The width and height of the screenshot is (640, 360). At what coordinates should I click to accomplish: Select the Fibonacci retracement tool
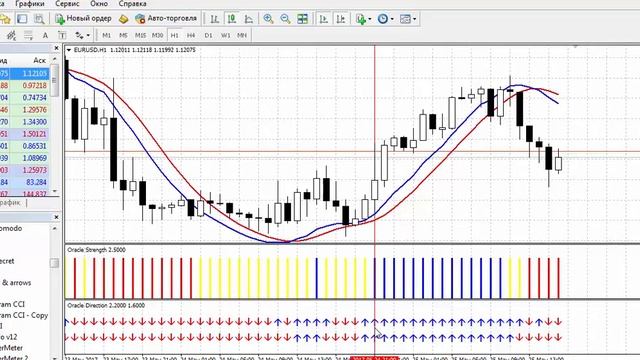pos(28,36)
